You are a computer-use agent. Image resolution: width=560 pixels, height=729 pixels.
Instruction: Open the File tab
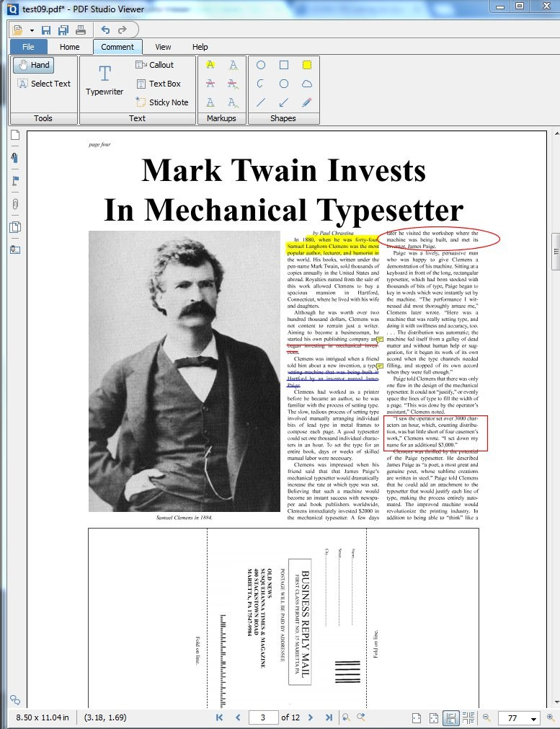coord(28,47)
